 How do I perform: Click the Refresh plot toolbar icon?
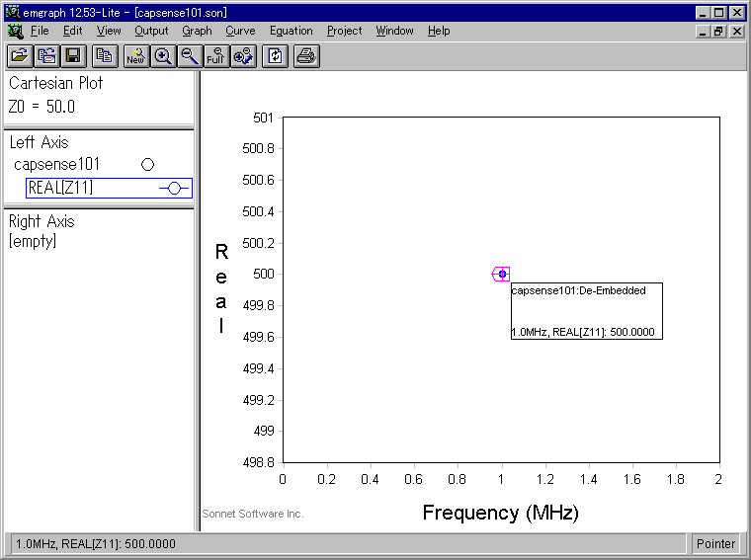pyautogui.click(x=275, y=56)
